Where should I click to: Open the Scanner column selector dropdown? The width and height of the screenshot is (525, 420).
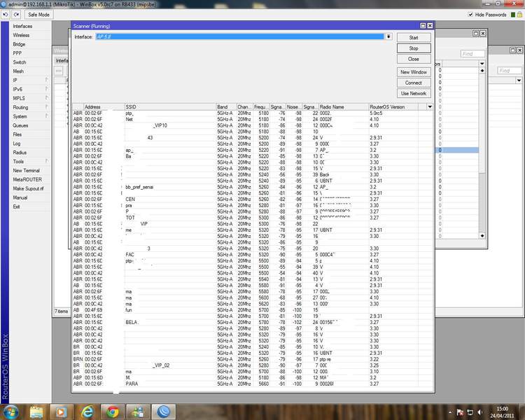[430, 107]
